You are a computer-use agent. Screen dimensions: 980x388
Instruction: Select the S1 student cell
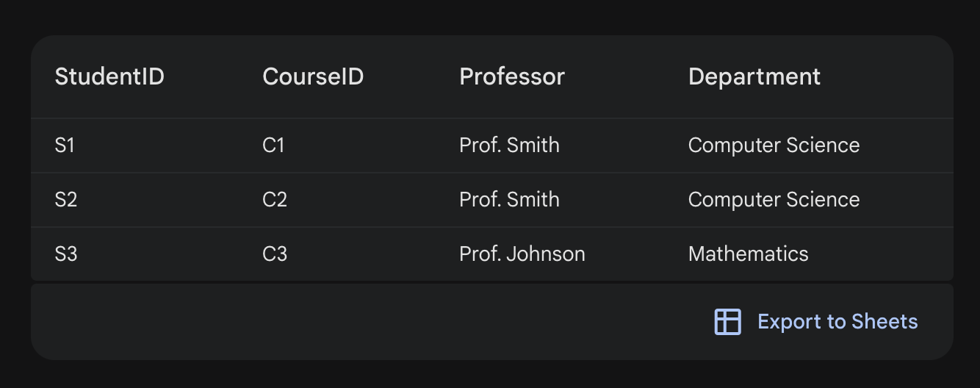click(65, 145)
